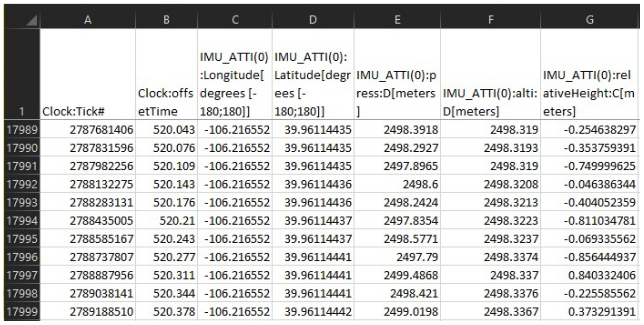Image resolution: width=644 pixels, height=325 pixels.
Task: Select row 17999 header
Action: point(22,311)
